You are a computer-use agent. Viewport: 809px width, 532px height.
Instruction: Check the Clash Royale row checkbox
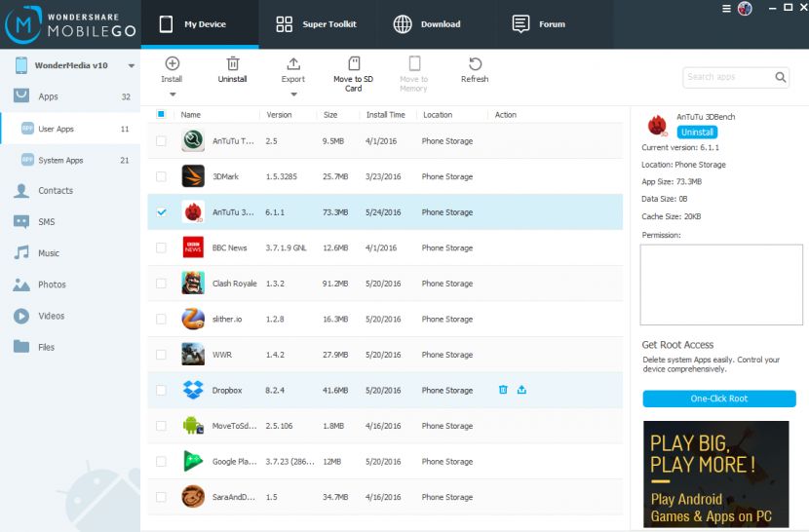(x=161, y=284)
